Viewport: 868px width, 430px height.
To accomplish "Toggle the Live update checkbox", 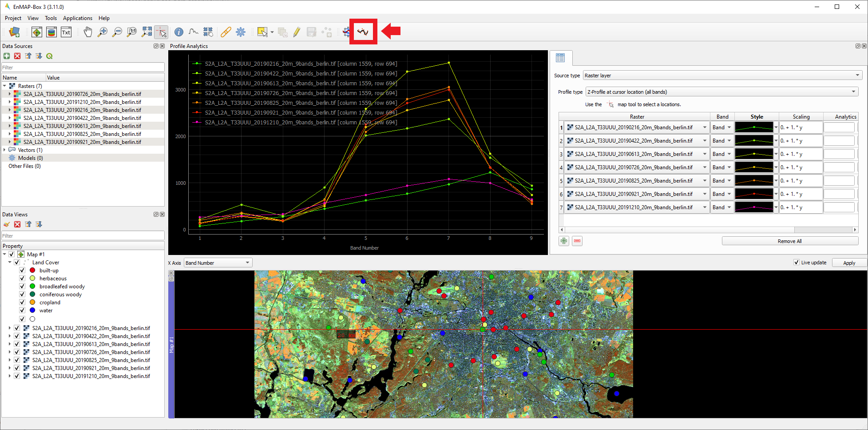I will pos(797,263).
